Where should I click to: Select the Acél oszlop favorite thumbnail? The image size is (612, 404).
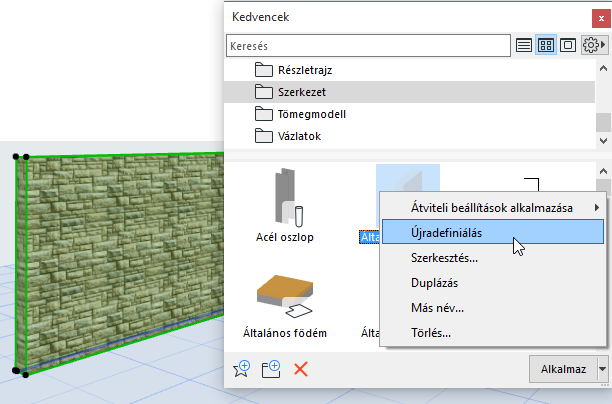pyautogui.click(x=288, y=197)
